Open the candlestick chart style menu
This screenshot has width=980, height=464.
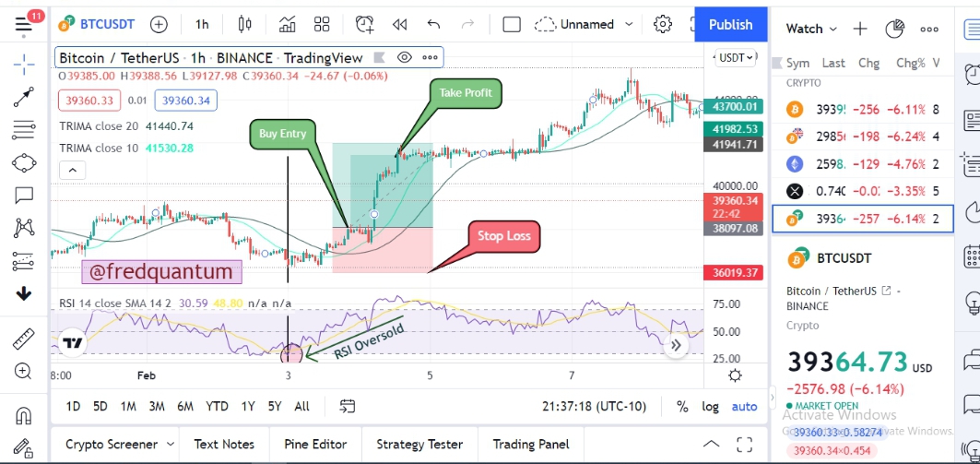244,24
